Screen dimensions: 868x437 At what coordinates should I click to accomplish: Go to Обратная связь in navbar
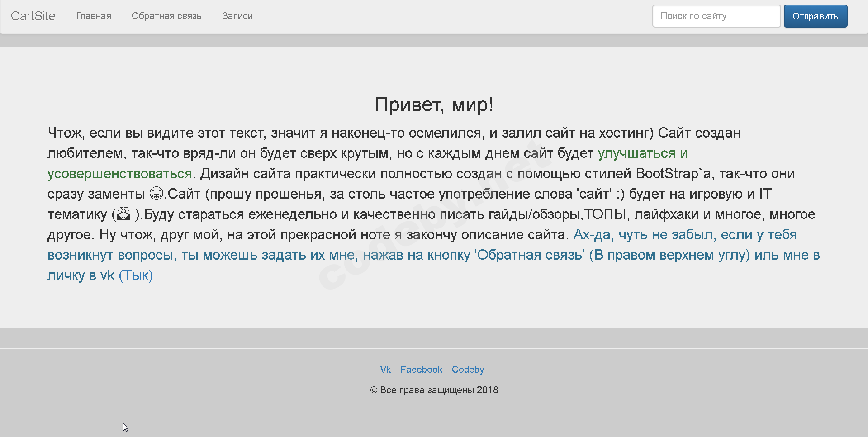[166, 16]
